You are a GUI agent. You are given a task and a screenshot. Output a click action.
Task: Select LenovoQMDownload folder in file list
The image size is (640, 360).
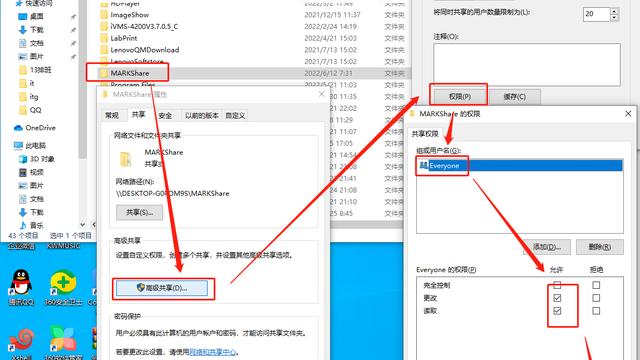pyautogui.click(x=144, y=50)
